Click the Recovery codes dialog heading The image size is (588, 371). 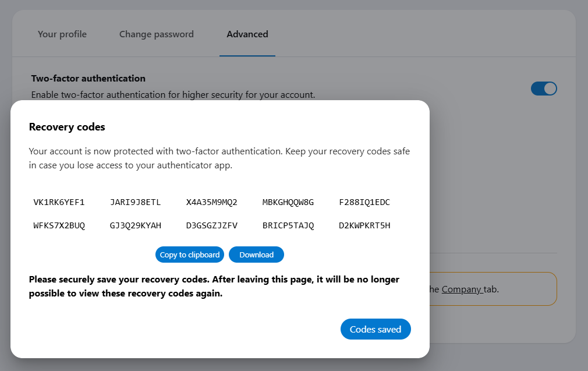point(67,127)
